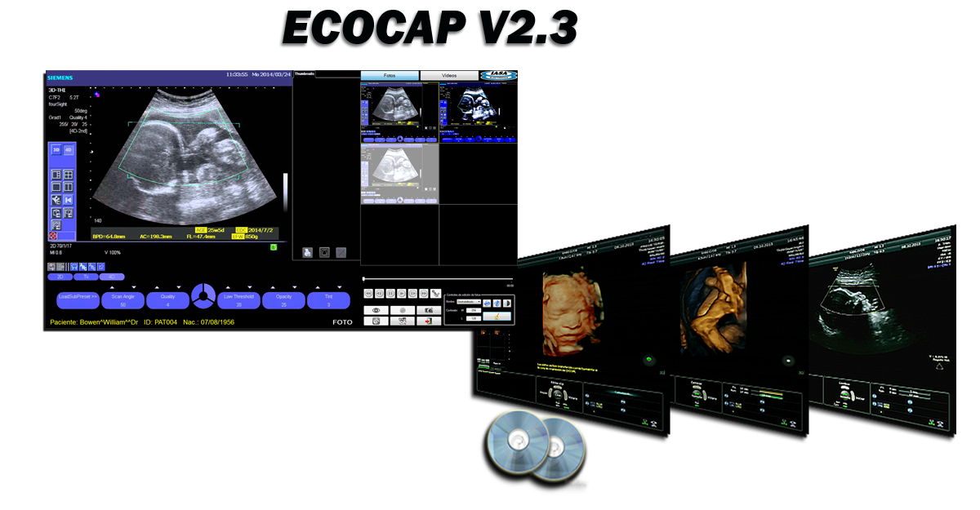The width and height of the screenshot is (980, 510).
Task: Click the play playback button
Action: 402,294
